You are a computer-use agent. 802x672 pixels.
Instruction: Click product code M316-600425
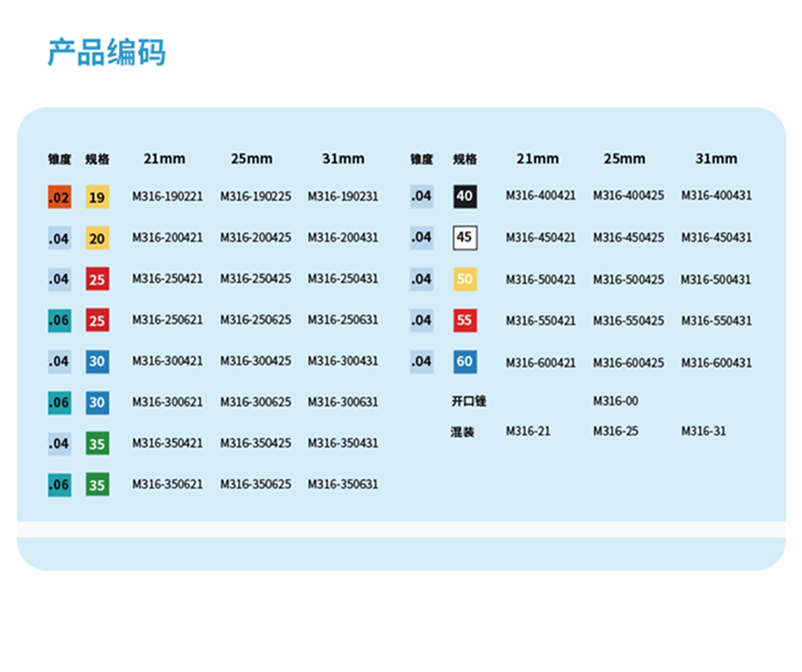[x=628, y=363]
